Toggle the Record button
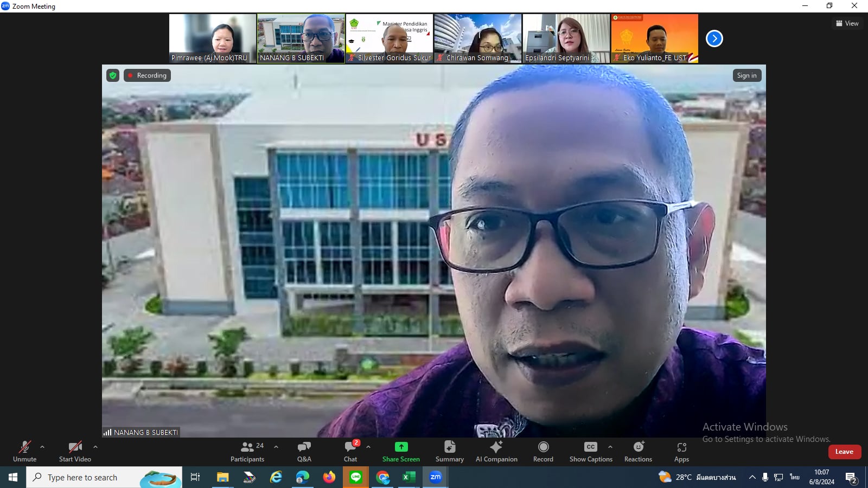 pos(543,451)
